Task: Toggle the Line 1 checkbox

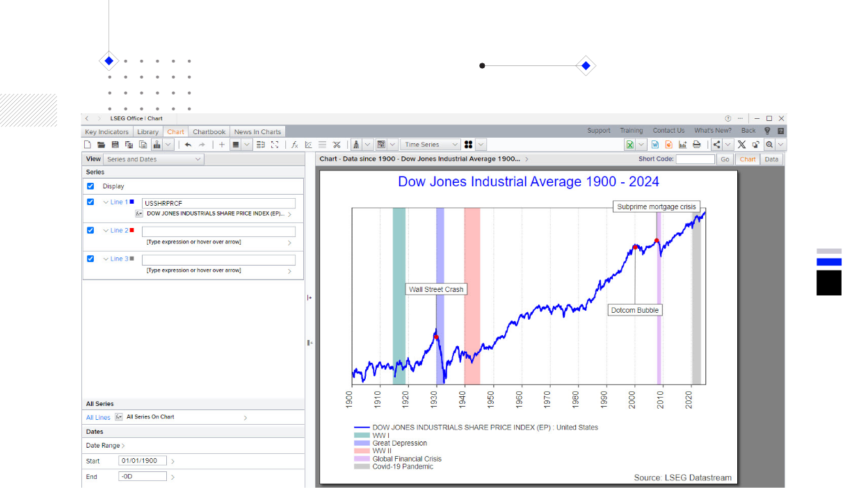Action: click(90, 202)
